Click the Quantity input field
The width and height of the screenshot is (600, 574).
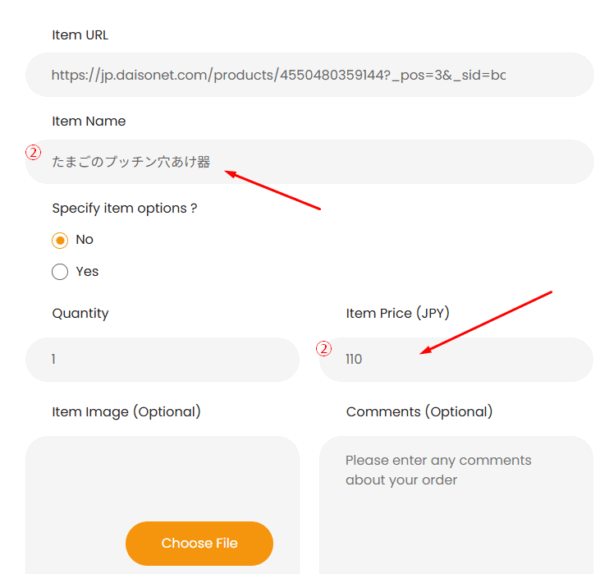click(162, 359)
